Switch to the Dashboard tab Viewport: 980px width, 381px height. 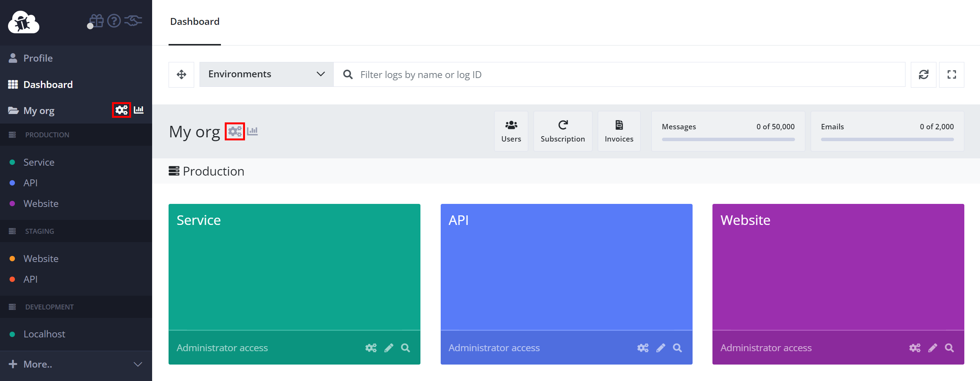pos(195,21)
